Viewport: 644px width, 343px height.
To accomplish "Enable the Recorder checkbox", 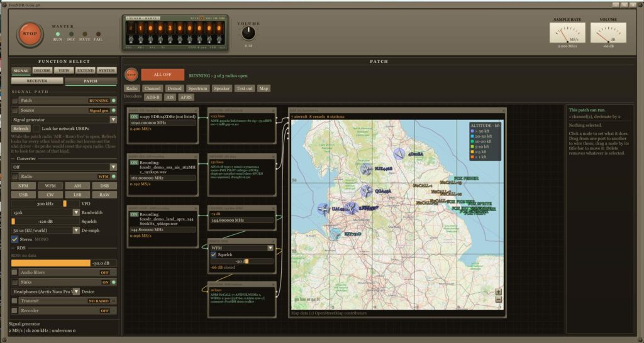I will [x=15, y=310].
